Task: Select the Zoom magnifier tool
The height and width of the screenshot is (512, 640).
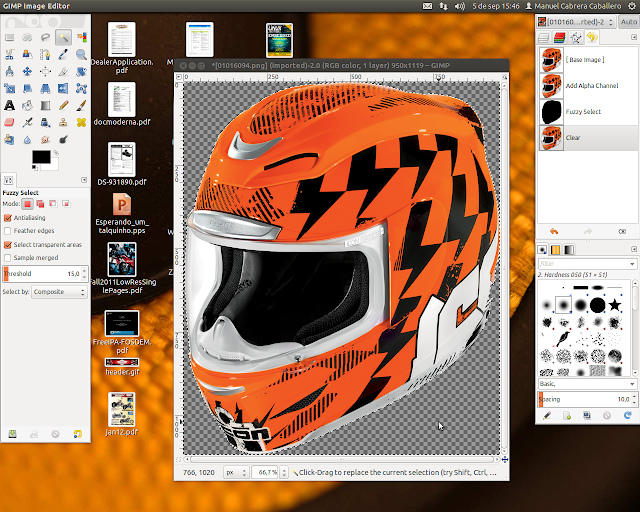Action: [x=81, y=54]
